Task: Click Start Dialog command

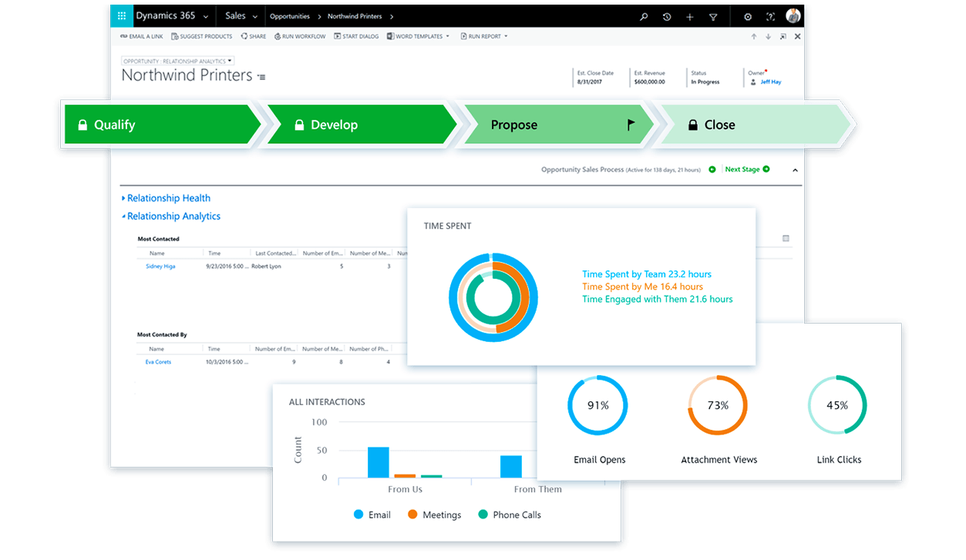Action: 356,36
